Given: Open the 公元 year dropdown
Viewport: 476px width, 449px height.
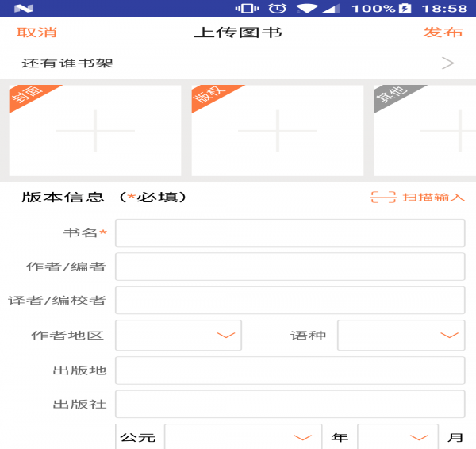Looking at the screenshot, I should tap(243, 437).
